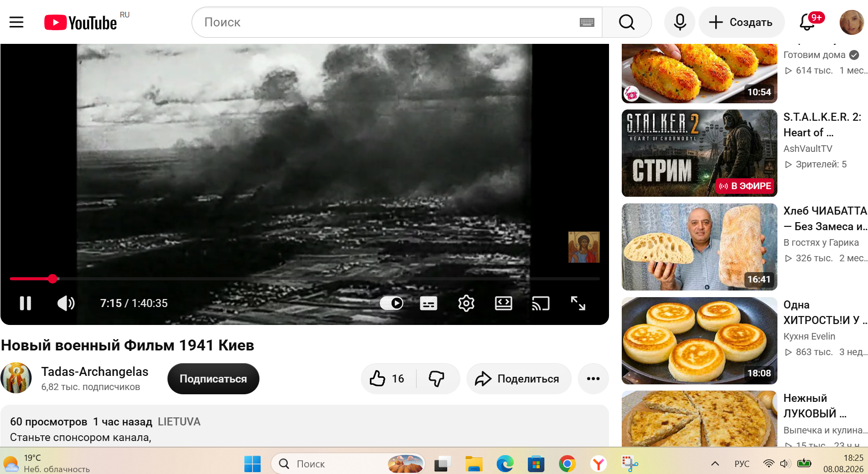Image resolution: width=868 pixels, height=474 pixels.
Task: Pause the video
Action: tap(25, 303)
